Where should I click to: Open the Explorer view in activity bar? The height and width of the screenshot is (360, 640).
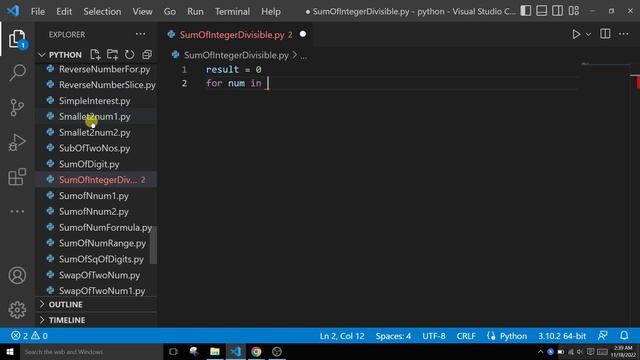click(17, 39)
